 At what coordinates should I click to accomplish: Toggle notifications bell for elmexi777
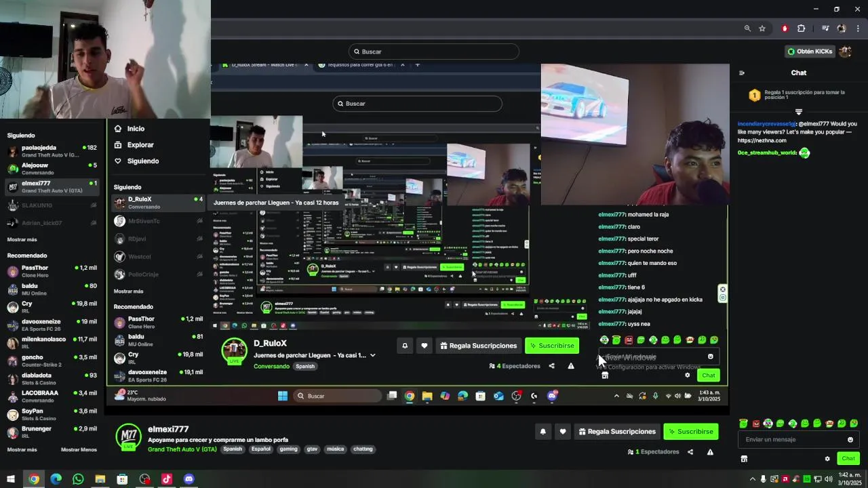tap(542, 432)
